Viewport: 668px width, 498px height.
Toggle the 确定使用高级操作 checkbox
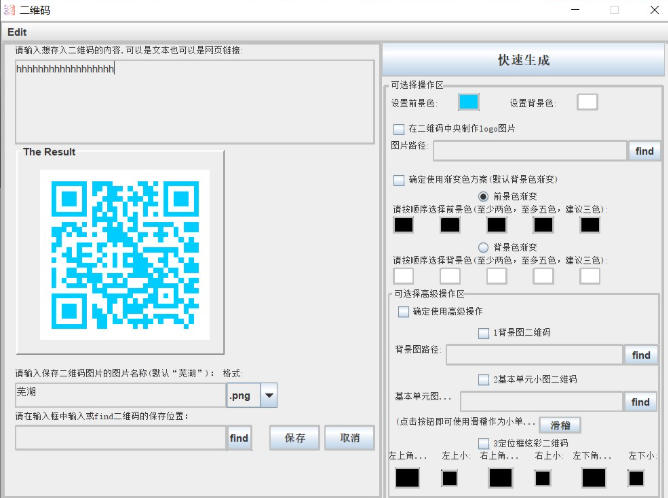pyautogui.click(x=404, y=312)
